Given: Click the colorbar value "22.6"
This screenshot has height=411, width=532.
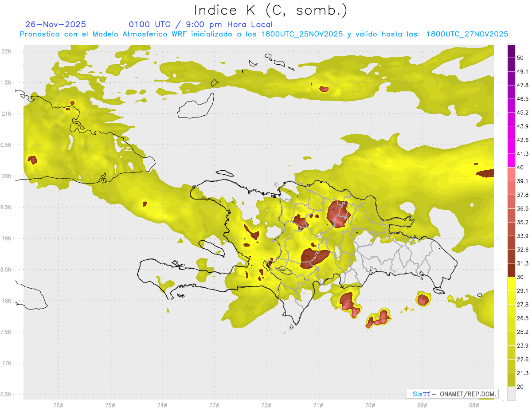Looking at the screenshot, I should [x=523, y=360].
